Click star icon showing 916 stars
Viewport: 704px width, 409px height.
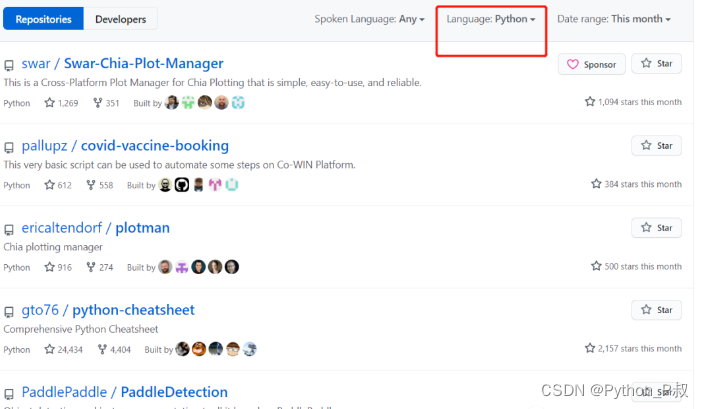click(50, 267)
